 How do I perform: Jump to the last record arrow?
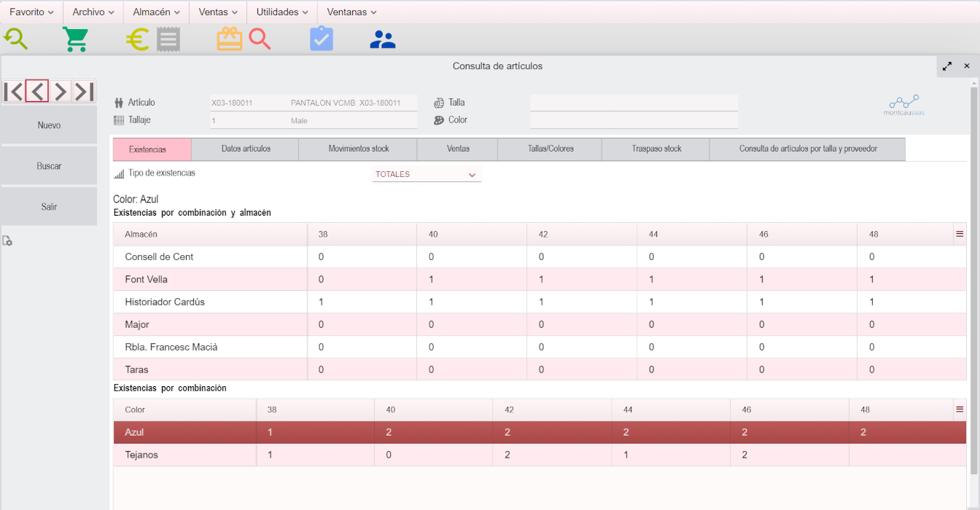[84, 91]
